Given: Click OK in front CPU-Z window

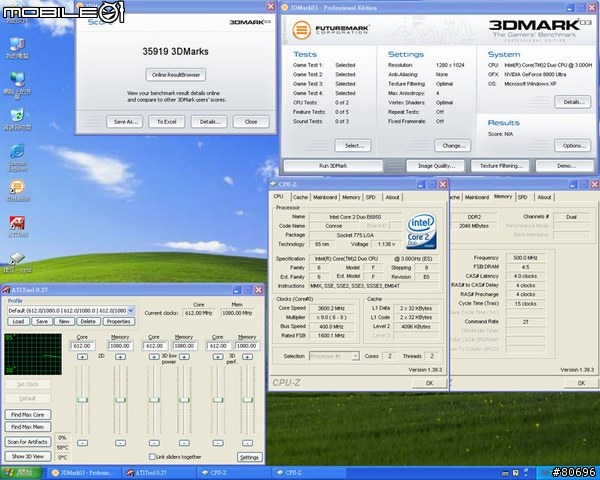Looking at the screenshot, I should pyautogui.click(x=429, y=383).
